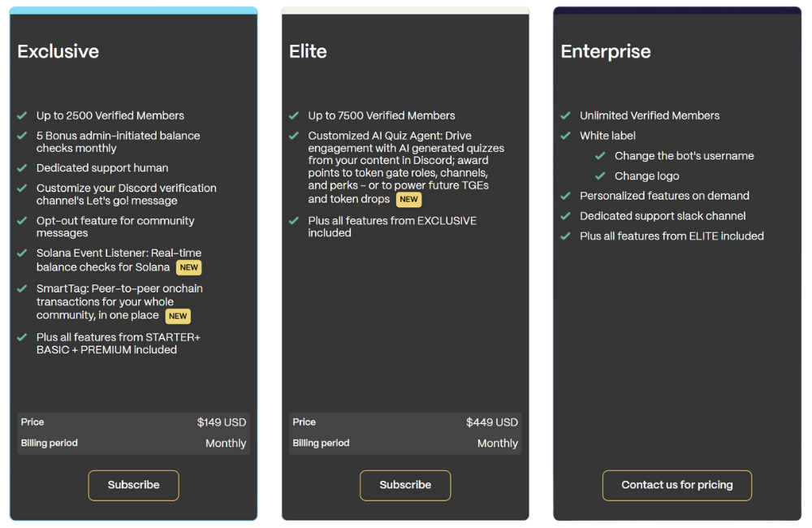Click the checkmark beside Up to 2500 Verified Members
Image resolution: width=812 pixels, height=528 pixels.
point(22,115)
